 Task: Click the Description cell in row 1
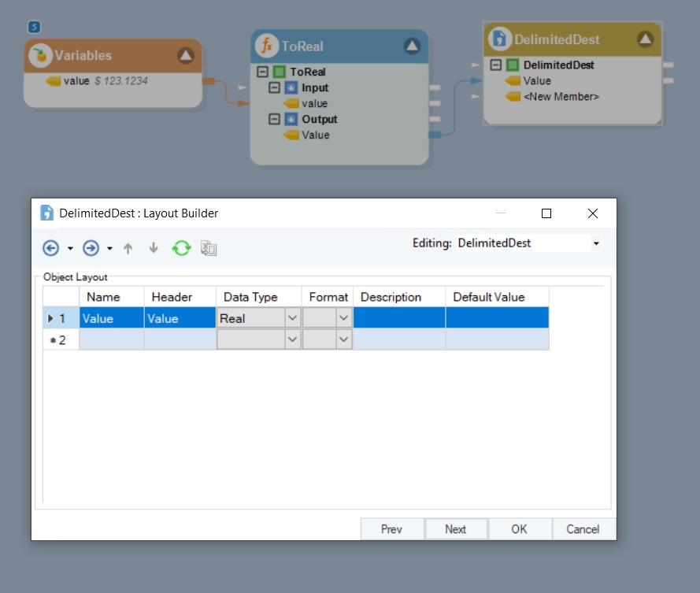pos(398,318)
